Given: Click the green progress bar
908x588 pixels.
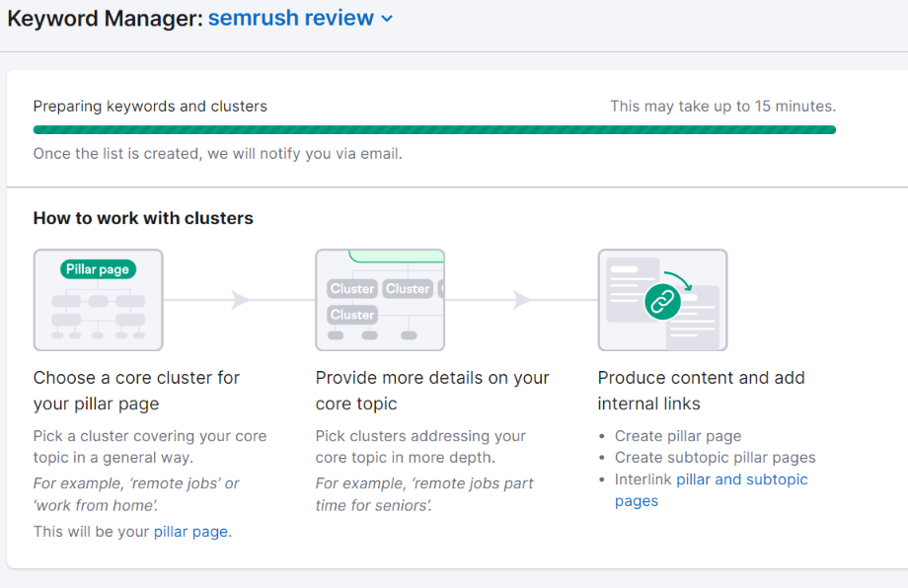Looking at the screenshot, I should 434,129.
